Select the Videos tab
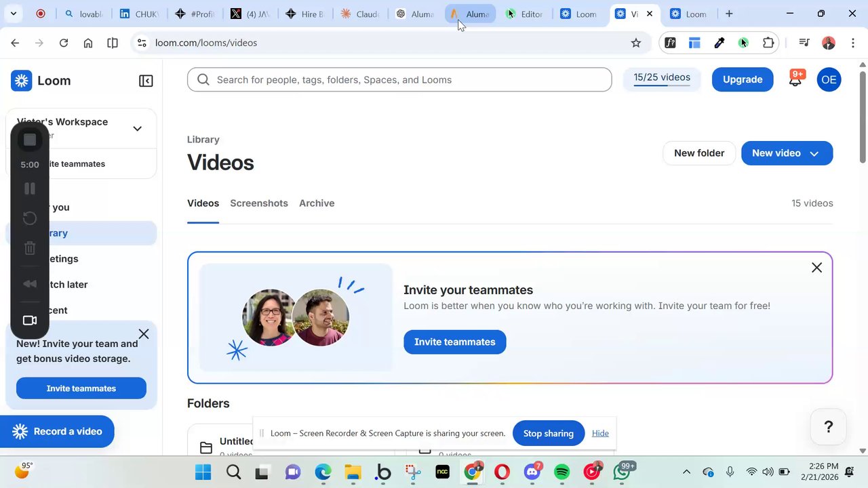 pyautogui.click(x=203, y=203)
